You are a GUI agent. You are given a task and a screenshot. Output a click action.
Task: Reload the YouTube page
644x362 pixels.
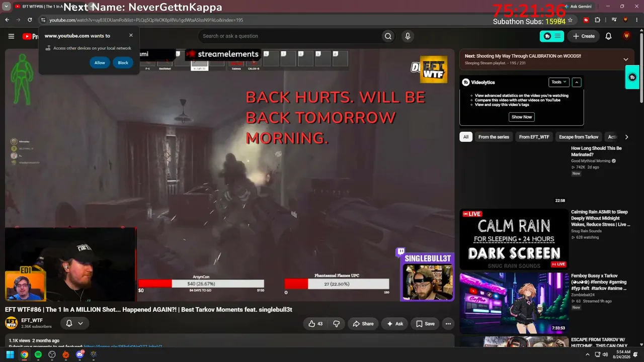tap(30, 20)
